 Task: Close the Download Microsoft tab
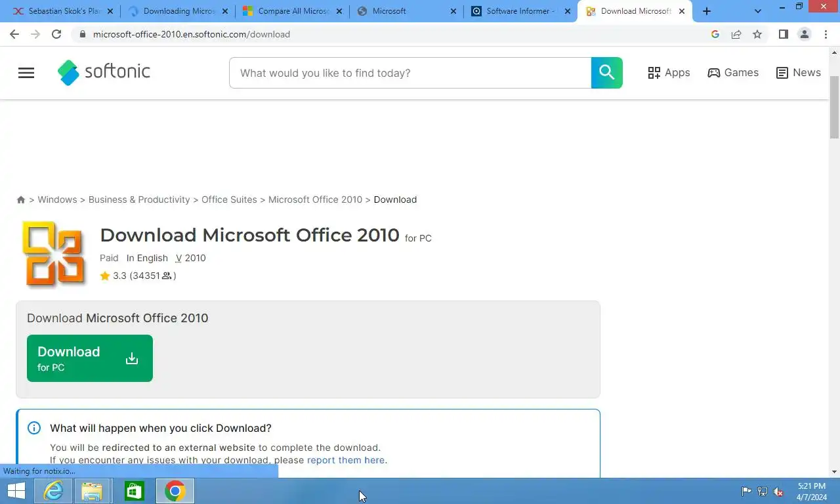click(682, 11)
